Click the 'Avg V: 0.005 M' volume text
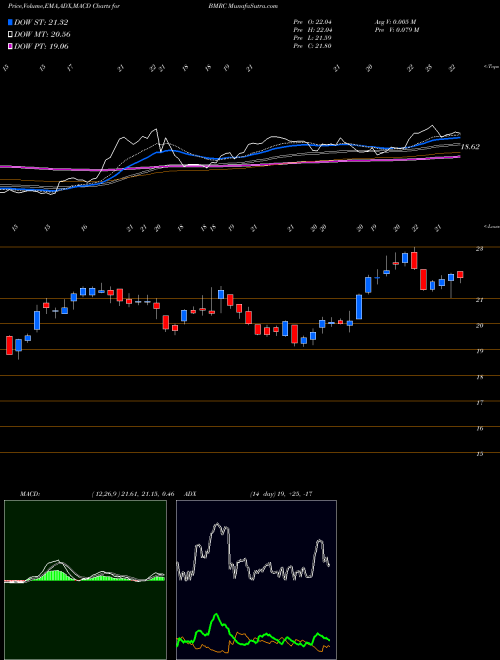The width and height of the screenshot is (500, 660). tap(397, 22)
